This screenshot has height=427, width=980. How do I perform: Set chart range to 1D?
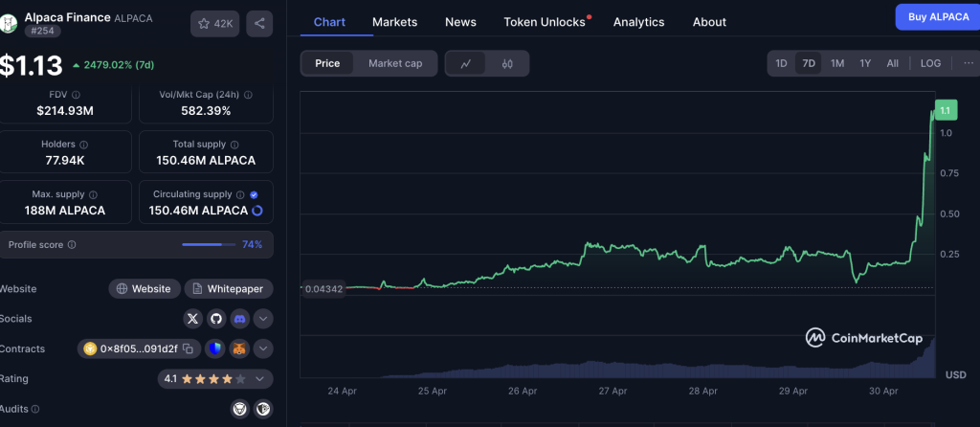coord(781,63)
